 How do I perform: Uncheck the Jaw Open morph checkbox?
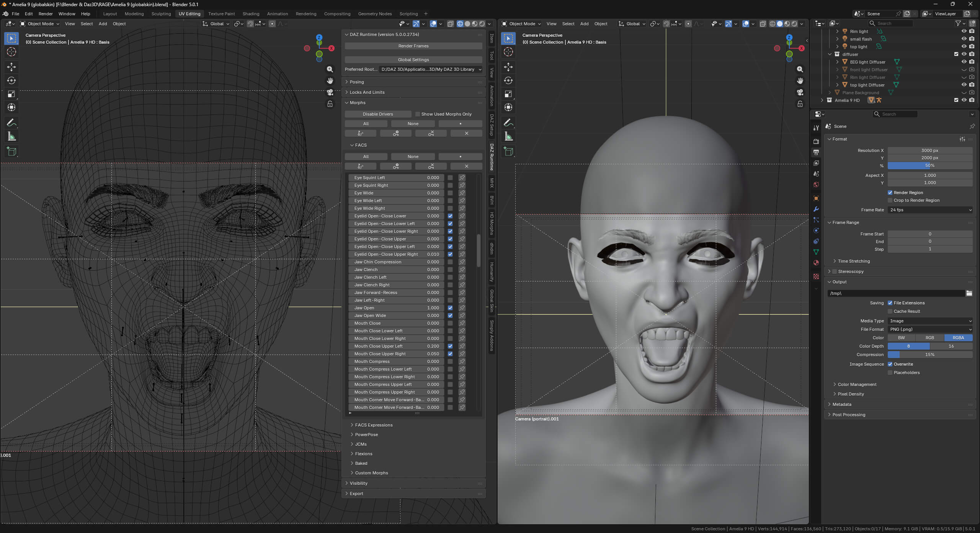point(450,308)
